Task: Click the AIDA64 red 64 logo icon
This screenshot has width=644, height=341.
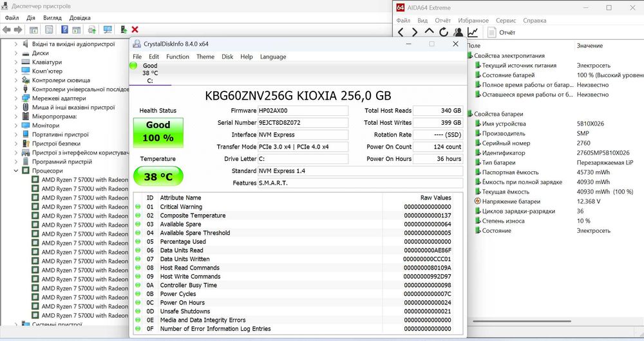Action: (401, 7)
